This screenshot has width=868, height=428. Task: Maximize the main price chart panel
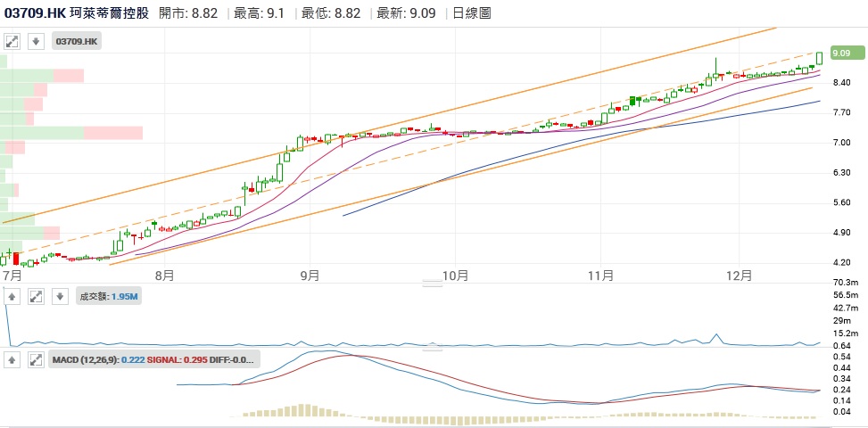click(13, 41)
